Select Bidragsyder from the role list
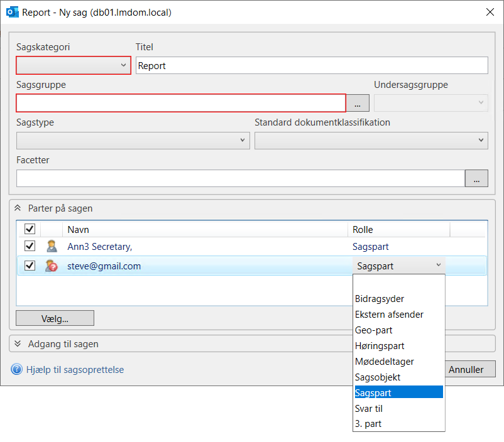This screenshot has height=442, width=504. 380,299
